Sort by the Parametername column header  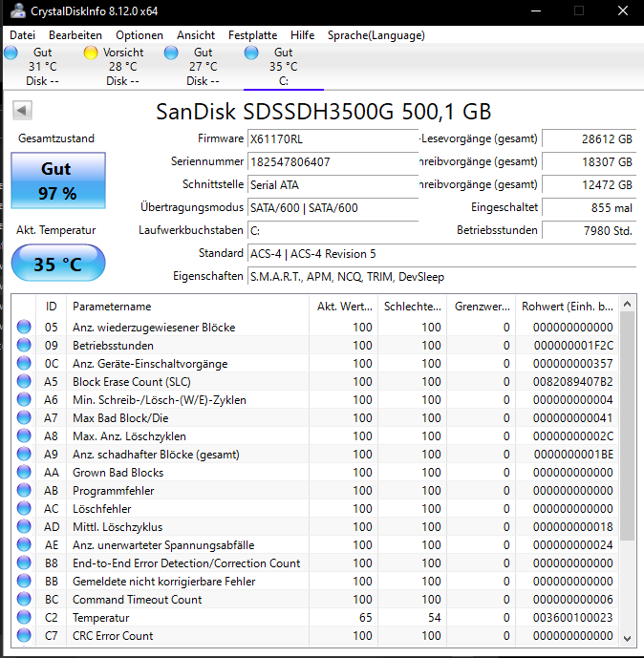(x=187, y=307)
